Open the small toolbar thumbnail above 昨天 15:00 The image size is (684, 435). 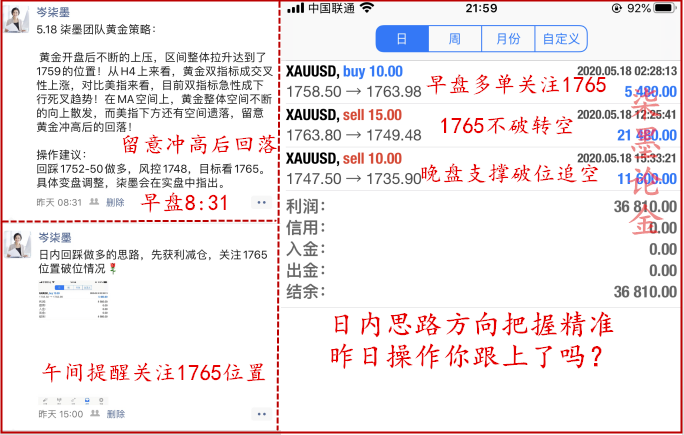73,400
